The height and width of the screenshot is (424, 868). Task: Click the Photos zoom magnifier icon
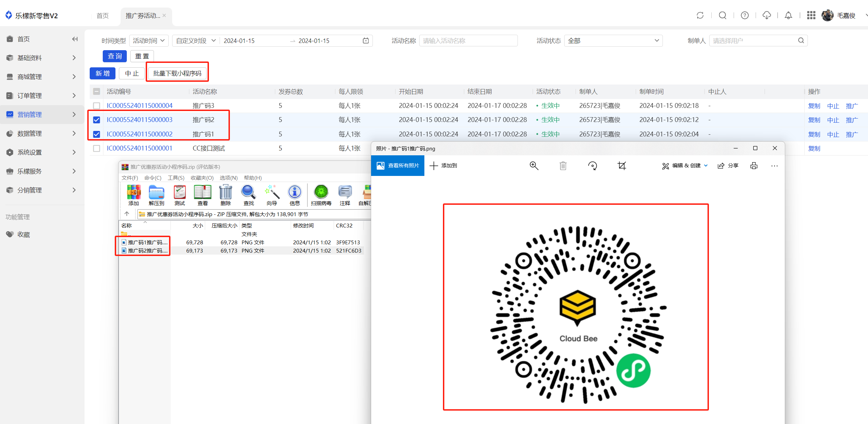[x=534, y=166]
